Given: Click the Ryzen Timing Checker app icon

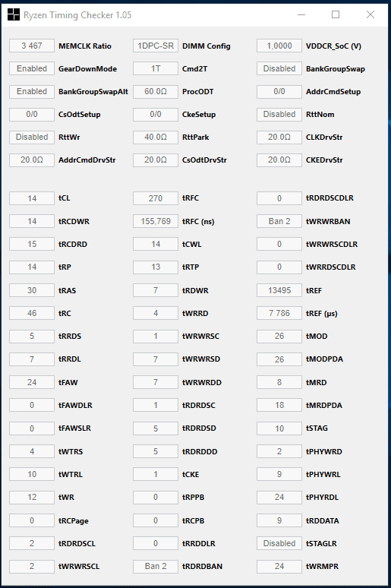Looking at the screenshot, I should (14, 14).
